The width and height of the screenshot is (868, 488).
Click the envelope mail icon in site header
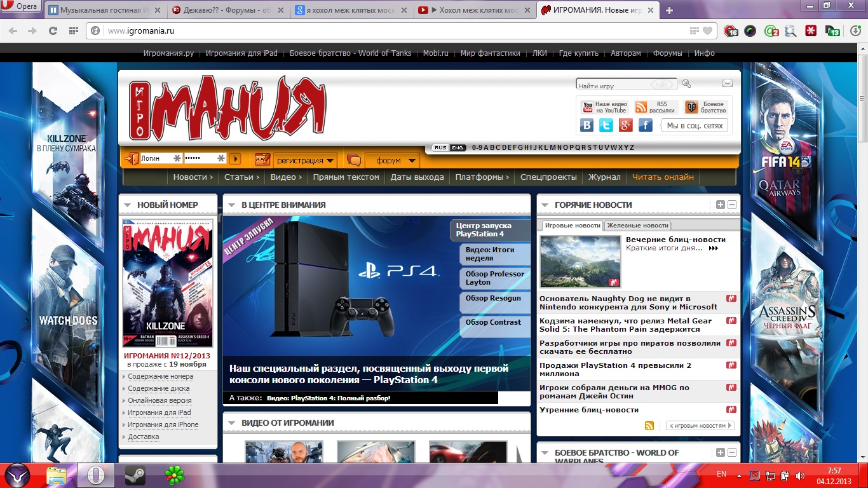(x=728, y=83)
